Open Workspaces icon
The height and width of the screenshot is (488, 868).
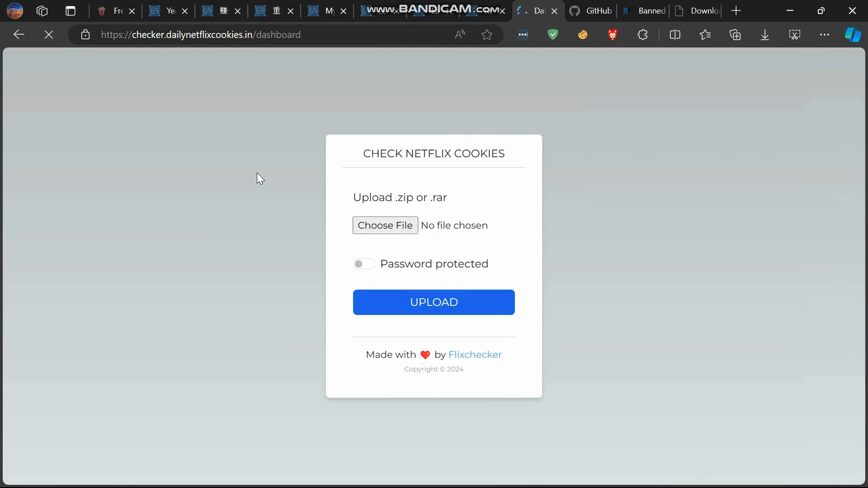tap(42, 11)
